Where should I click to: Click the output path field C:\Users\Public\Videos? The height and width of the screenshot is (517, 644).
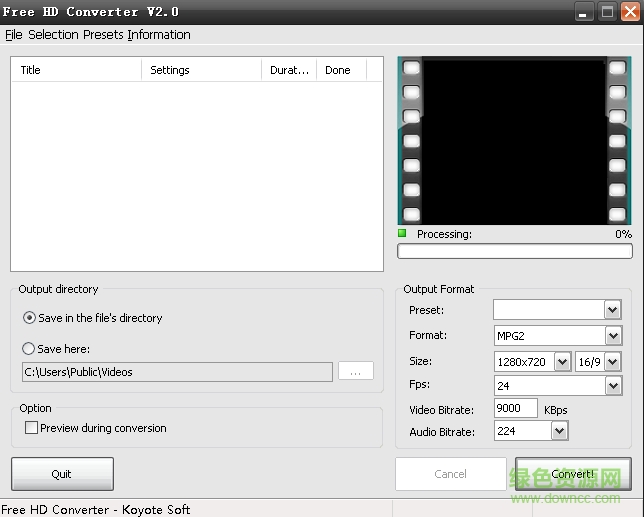(177, 372)
